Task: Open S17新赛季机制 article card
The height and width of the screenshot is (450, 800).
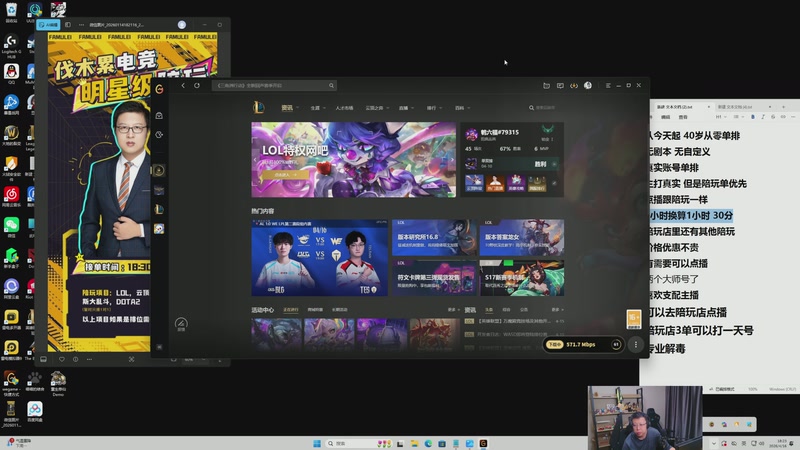Action: [521, 278]
